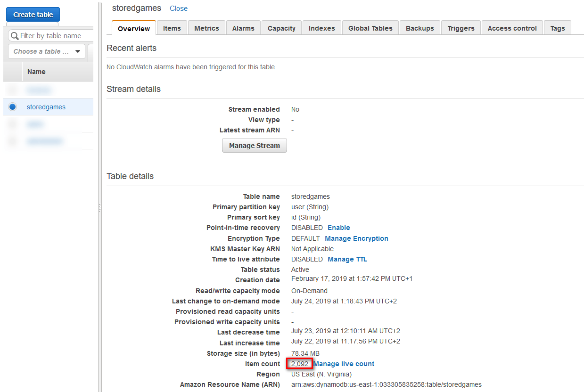Click the Manage live count link
Viewport: 584px width, 392px height.
click(x=344, y=364)
